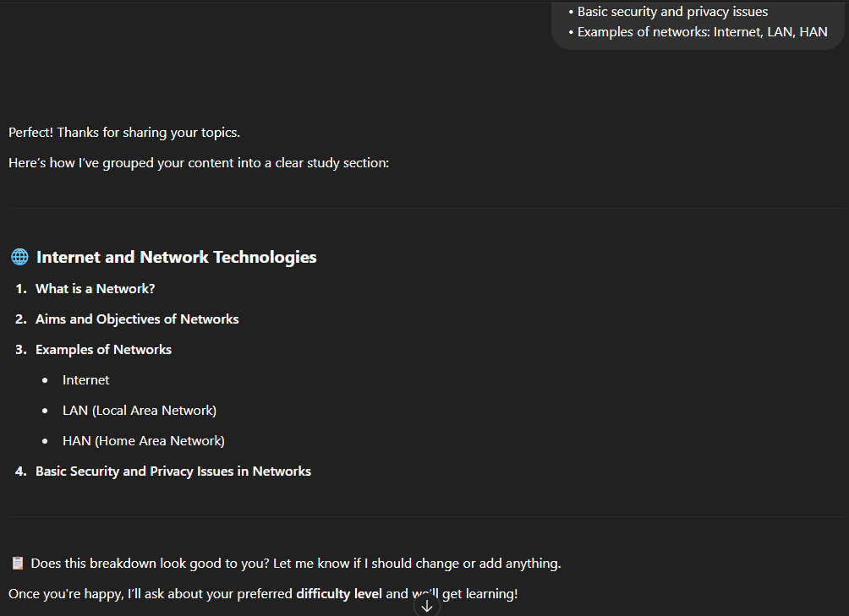Click 'Aims and Objectives of Networks' item

click(x=137, y=319)
